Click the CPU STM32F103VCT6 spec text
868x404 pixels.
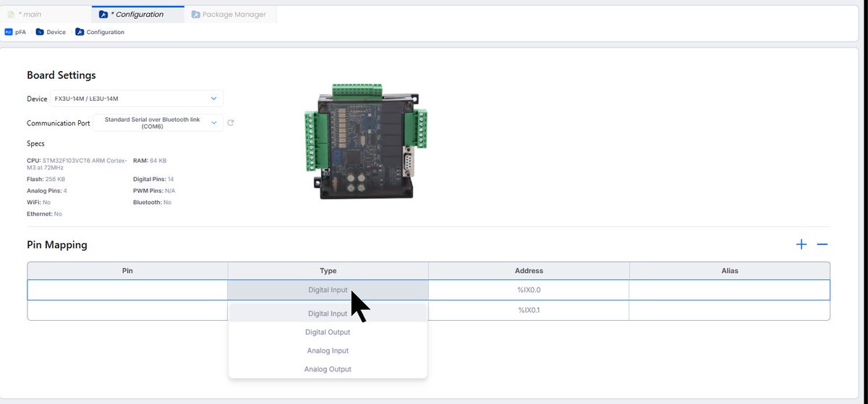77,164
